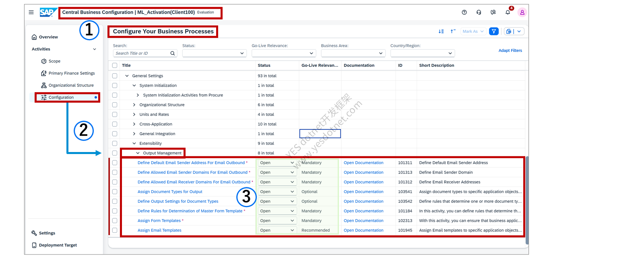Open view options dropdown arrow

pos(519,31)
